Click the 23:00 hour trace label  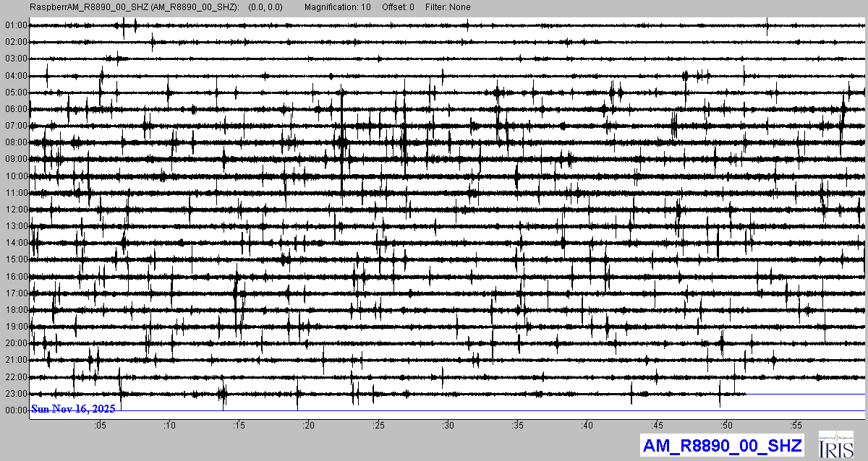click(x=16, y=394)
